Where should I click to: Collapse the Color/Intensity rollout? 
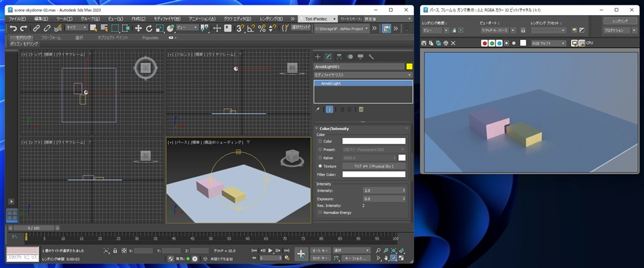317,129
